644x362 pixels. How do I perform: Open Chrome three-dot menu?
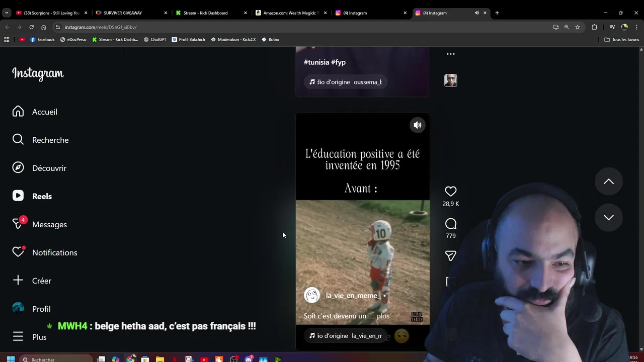636,27
